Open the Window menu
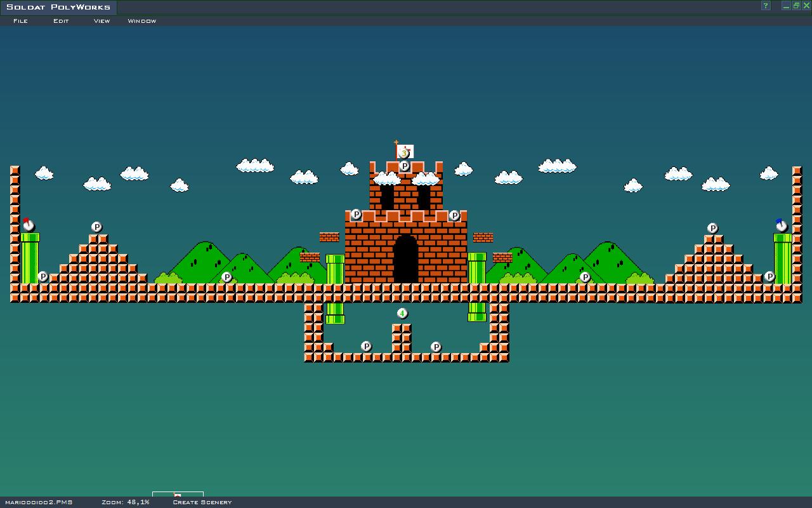812x508 pixels. click(x=141, y=21)
